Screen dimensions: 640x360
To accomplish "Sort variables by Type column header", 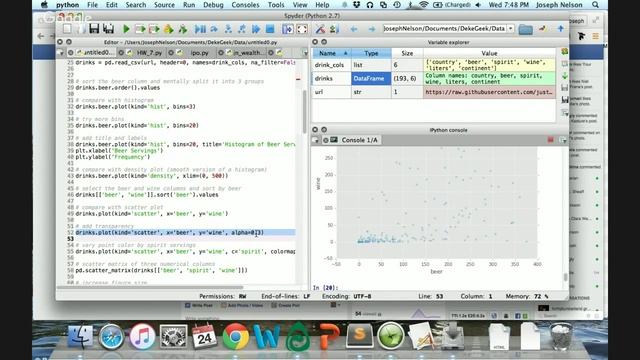I will point(371,53).
